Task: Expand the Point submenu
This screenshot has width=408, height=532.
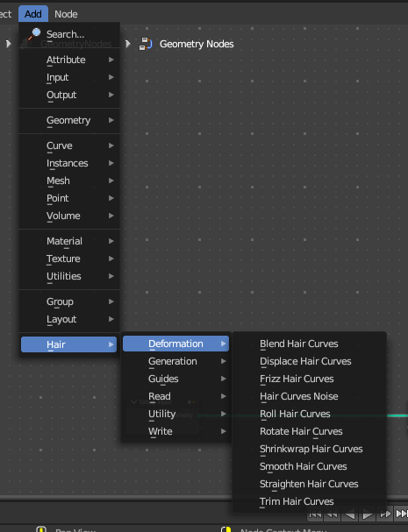Action: pos(69,198)
